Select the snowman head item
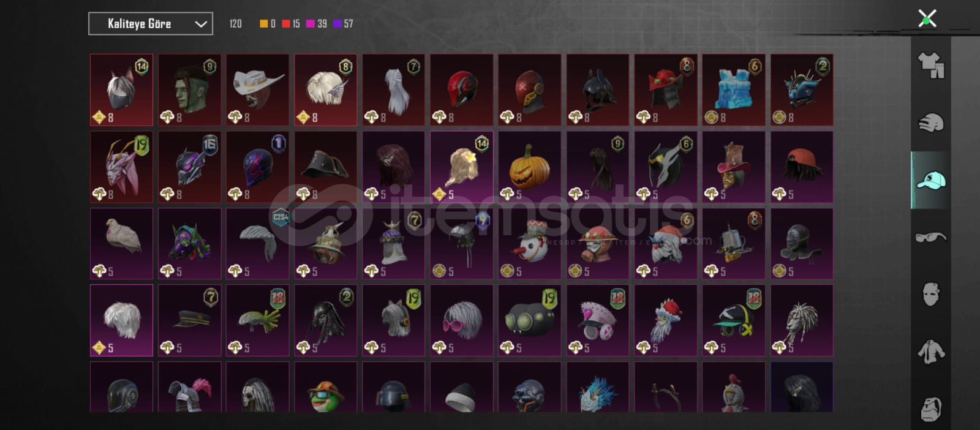 [x=530, y=244]
